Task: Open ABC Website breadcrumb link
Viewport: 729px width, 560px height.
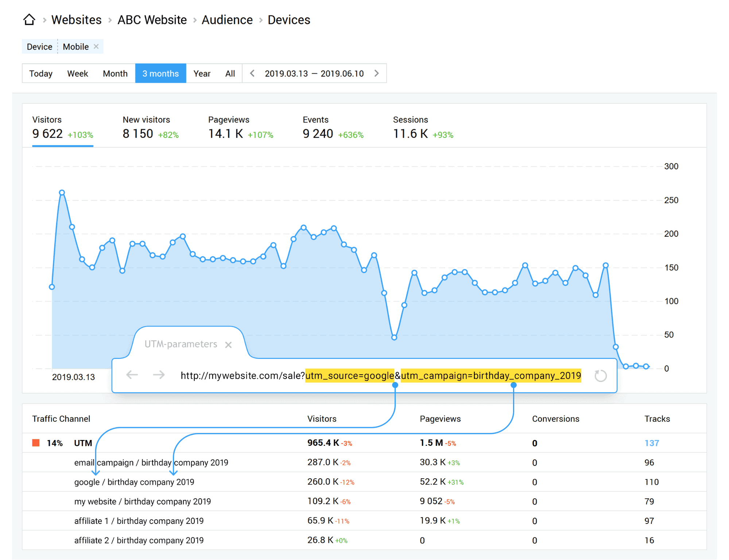Action: coord(152,20)
